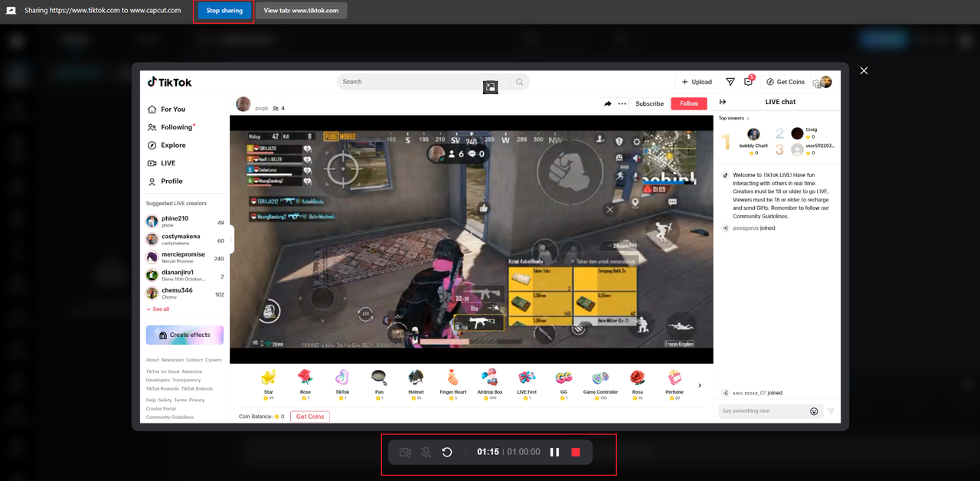Click Get Coins beside Coin Balance
Image resolution: width=980 pixels, height=481 pixels.
click(310, 417)
